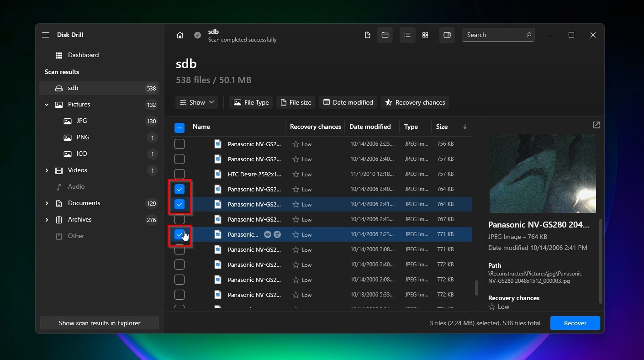644x360 pixels.
Task: Uncheck the 764 KB file dated 2:40
Action: point(179,189)
